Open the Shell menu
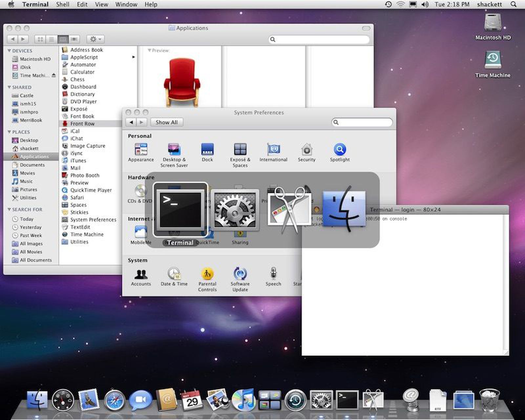This screenshot has height=420, width=525. point(62,4)
